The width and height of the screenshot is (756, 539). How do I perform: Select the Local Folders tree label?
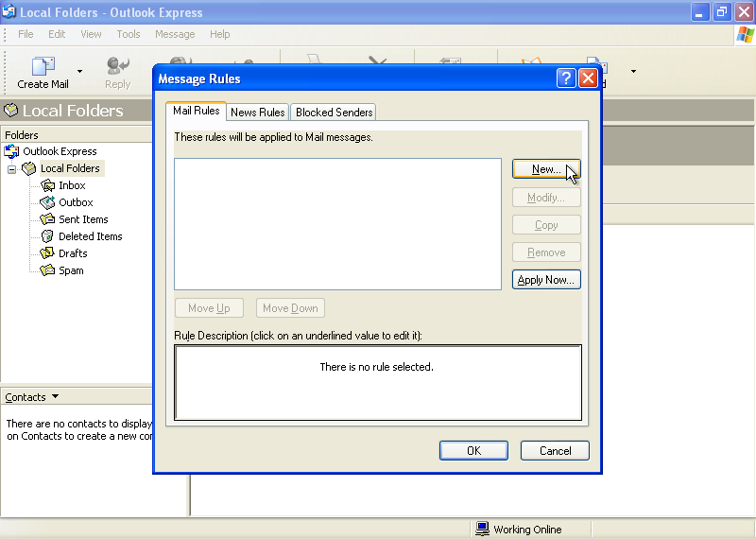coord(70,168)
